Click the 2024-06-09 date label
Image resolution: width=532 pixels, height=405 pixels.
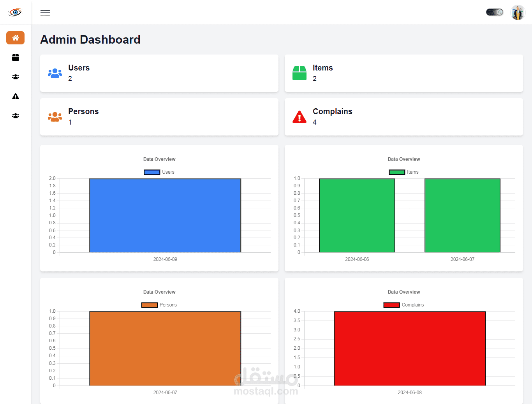pyautogui.click(x=165, y=259)
